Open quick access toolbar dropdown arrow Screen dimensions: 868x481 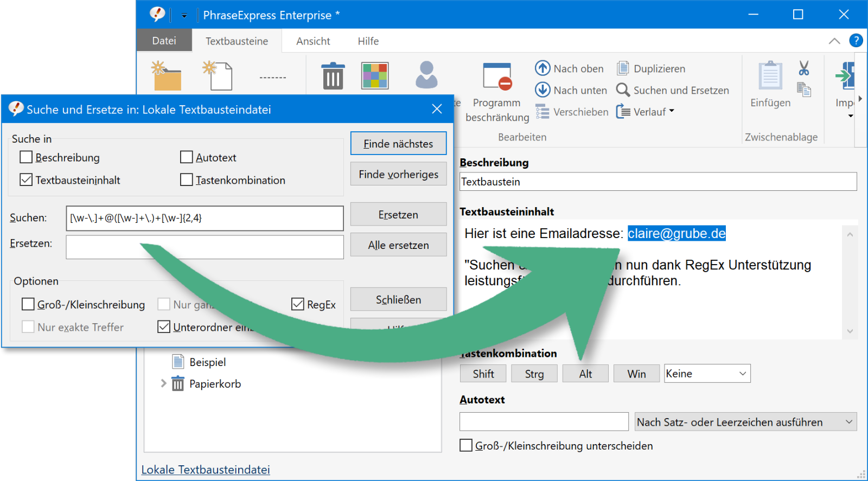pyautogui.click(x=184, y=15)
